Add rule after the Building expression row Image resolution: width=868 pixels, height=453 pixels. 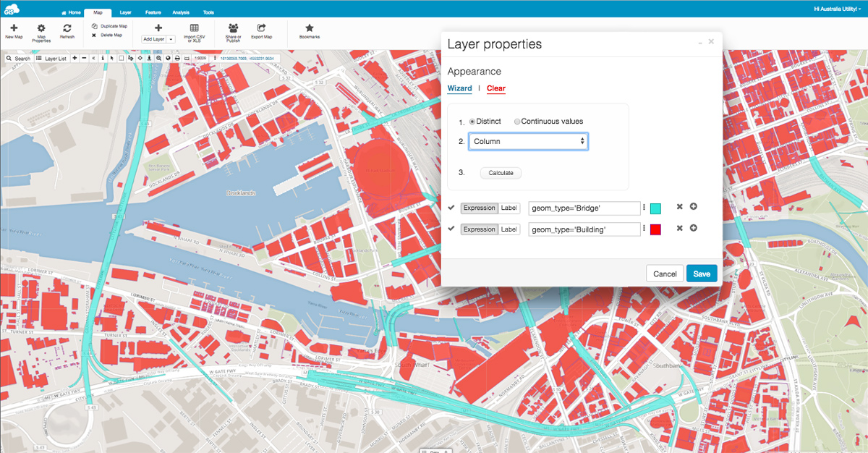693,229
